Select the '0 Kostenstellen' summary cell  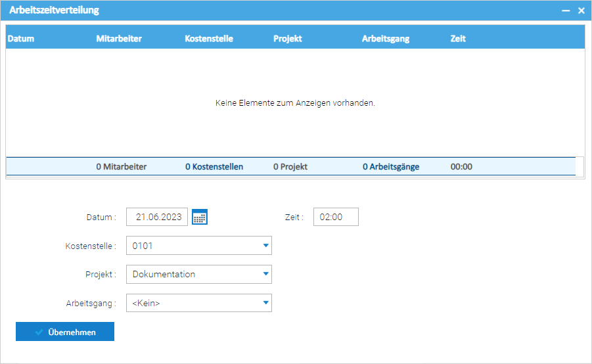(214, 167)
